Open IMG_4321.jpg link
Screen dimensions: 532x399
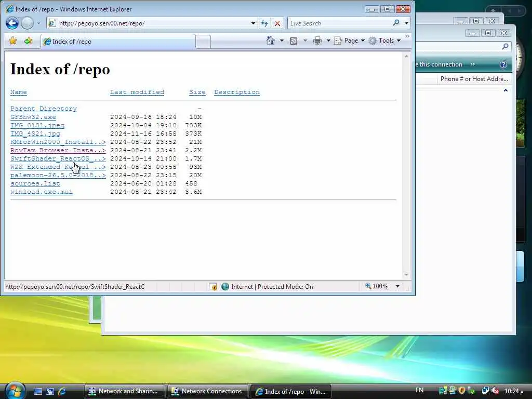[35, 134]
